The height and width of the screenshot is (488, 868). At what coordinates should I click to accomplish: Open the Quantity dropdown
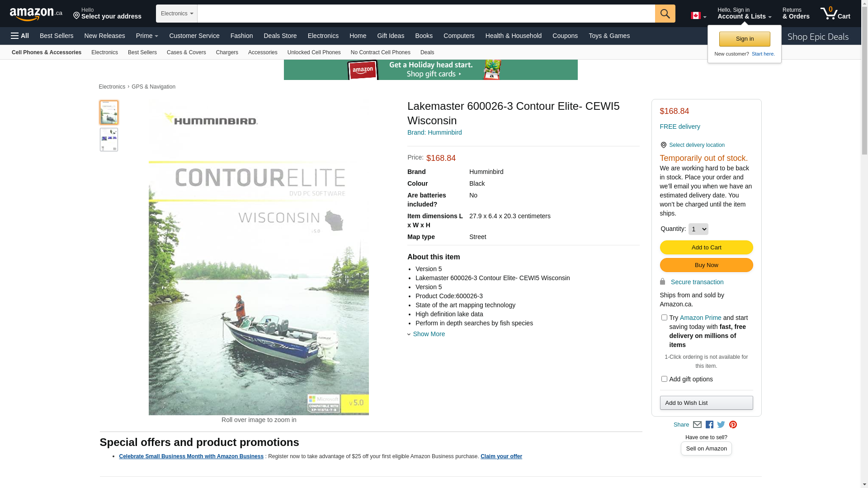[698, 229]
